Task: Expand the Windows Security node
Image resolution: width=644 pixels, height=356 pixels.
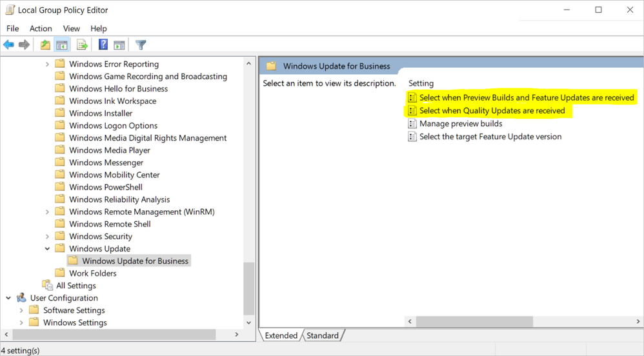Action: click(47, 237)
